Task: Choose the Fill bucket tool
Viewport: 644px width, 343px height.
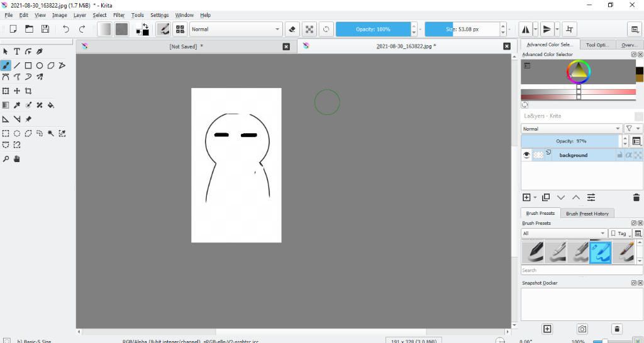Action: click(51, 105)
